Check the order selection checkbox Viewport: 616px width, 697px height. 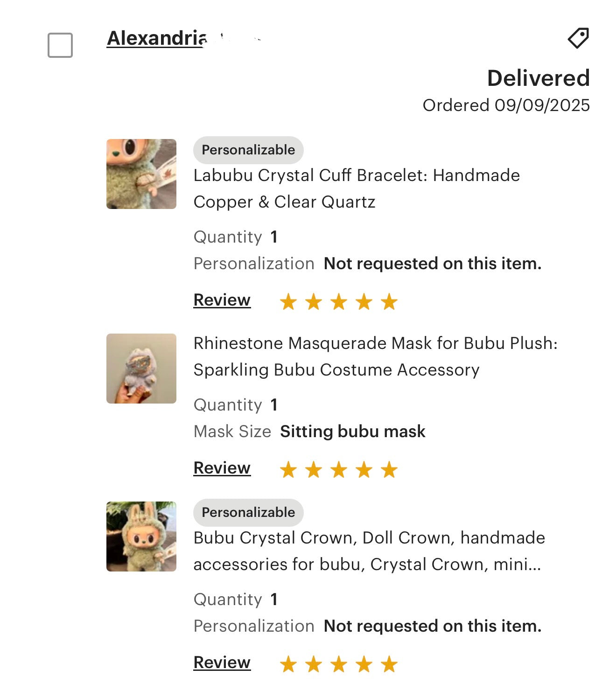[60, 44]
